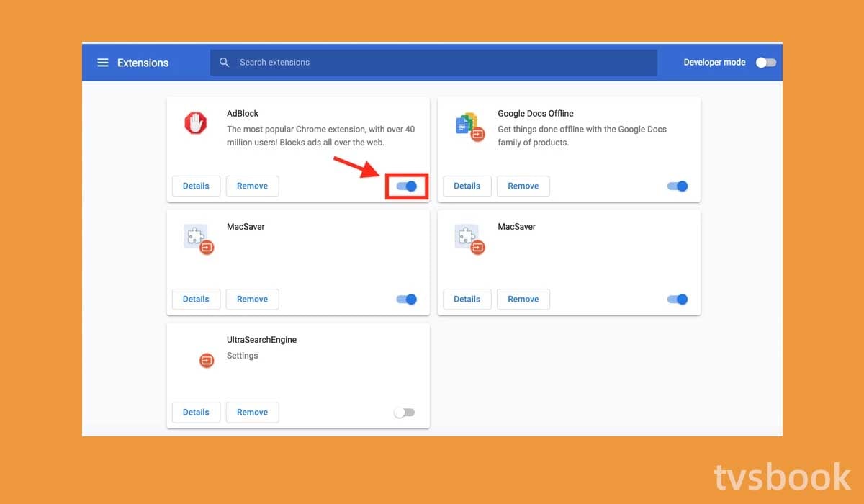
Task: Remove the AdBlock extension
Action: pyautogui.click(x=252, y=186)
